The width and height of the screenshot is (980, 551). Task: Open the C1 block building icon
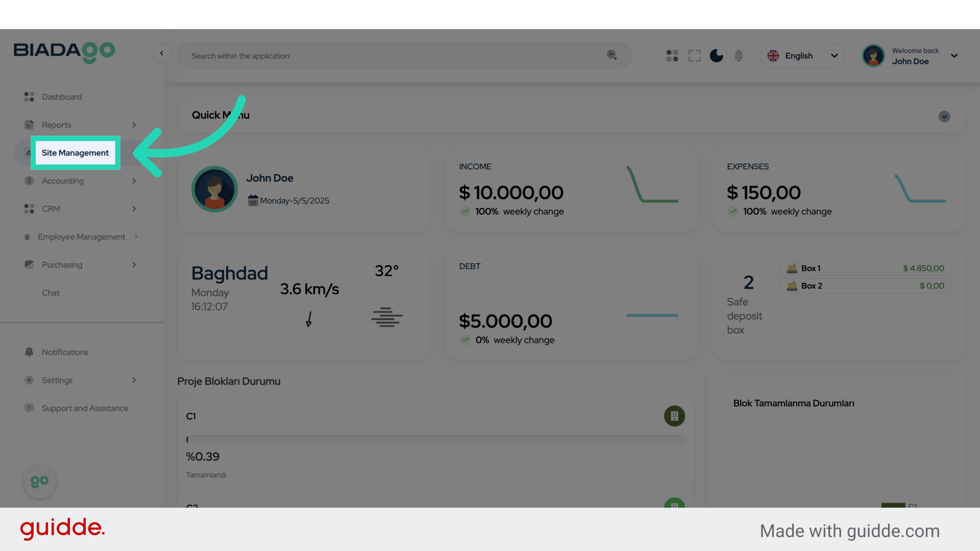tap(674, 416)
